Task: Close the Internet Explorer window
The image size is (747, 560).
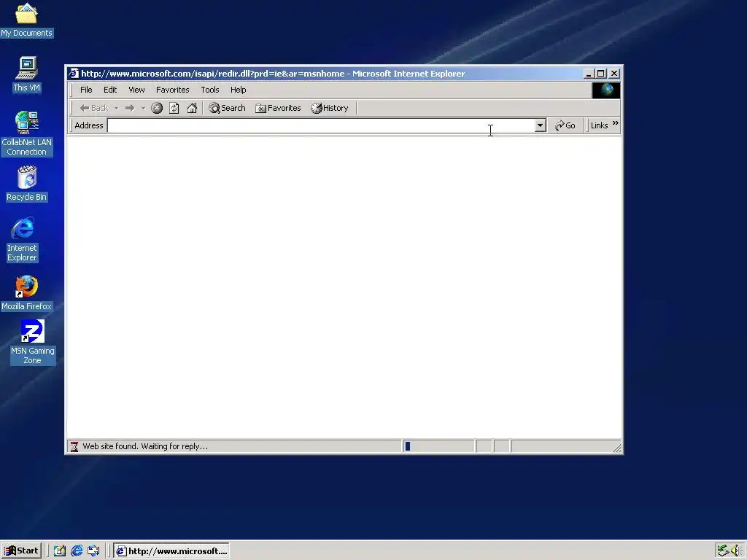Action: click(614, 74)
